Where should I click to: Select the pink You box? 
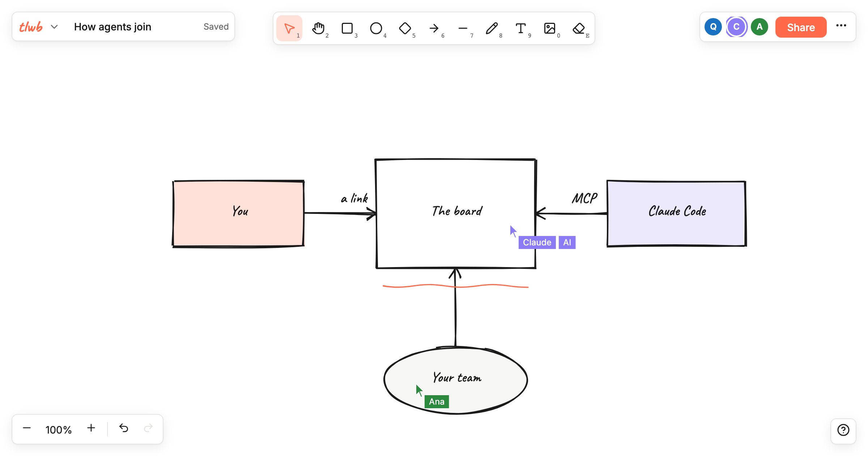[x=239, y=214]
